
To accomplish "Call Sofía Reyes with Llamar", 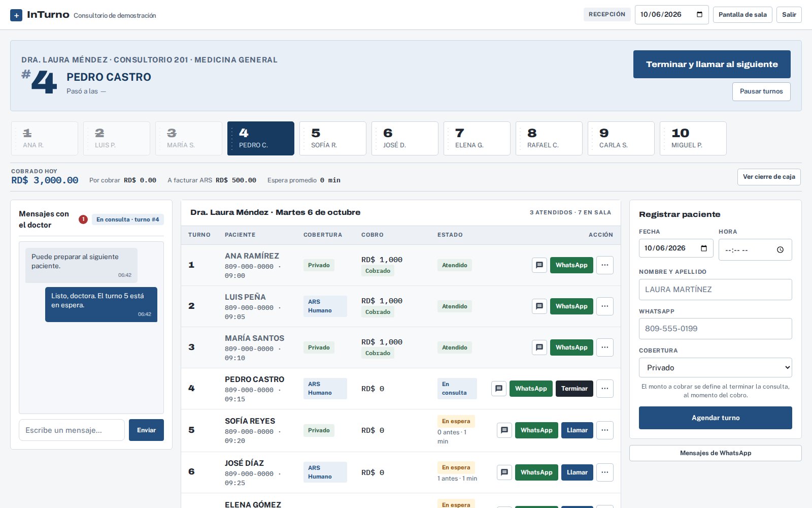I will (577, 430).
